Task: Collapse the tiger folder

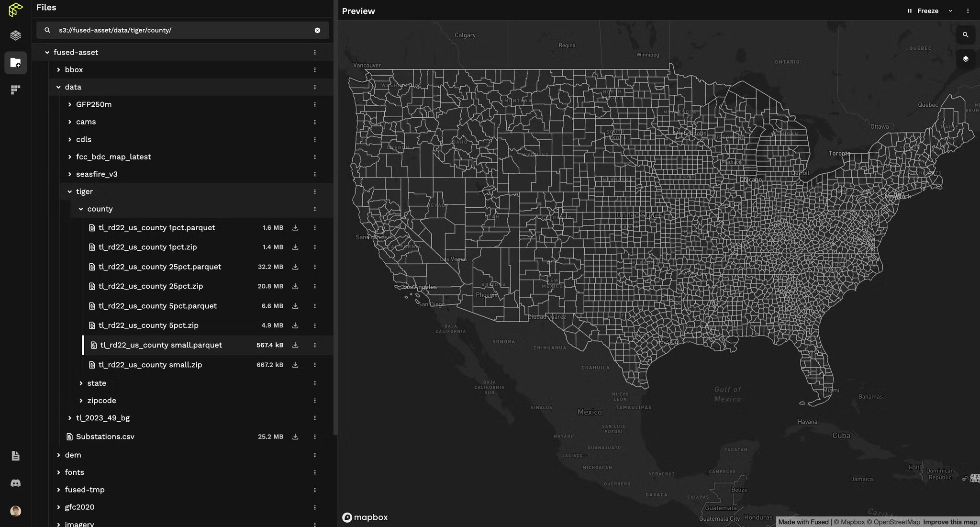Action: 70,191
